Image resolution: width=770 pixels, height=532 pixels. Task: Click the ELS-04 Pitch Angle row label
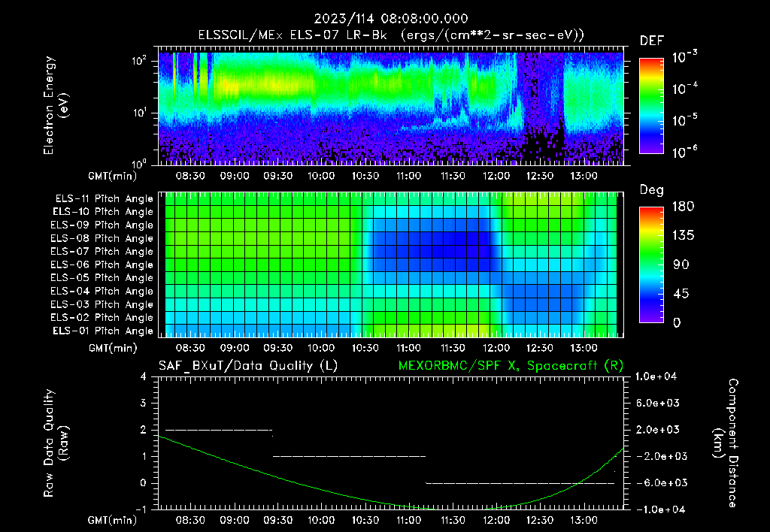pos(102,292)
